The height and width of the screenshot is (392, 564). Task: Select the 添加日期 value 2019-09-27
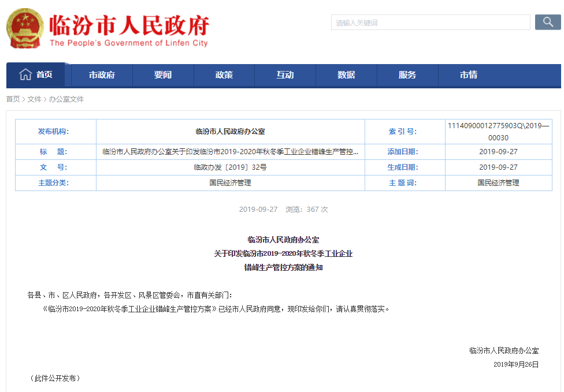[x=499, y=152]
